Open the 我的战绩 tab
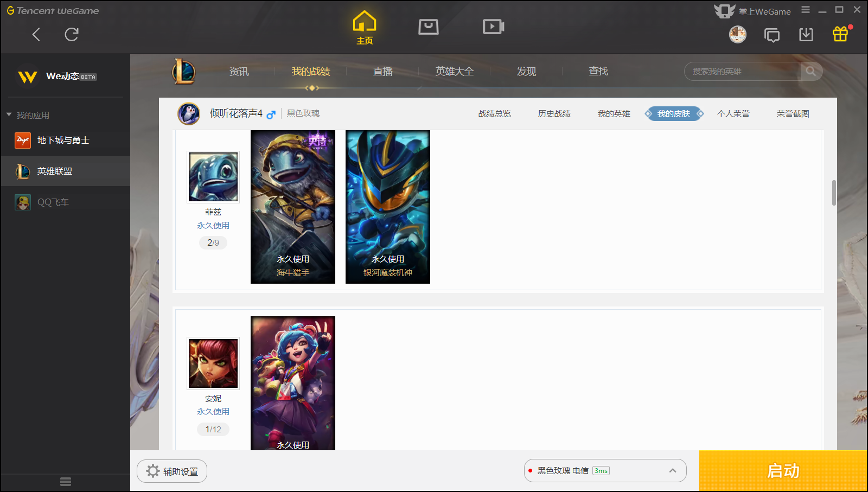Viewport: 868px width, 492px height. tap(311, 72)
